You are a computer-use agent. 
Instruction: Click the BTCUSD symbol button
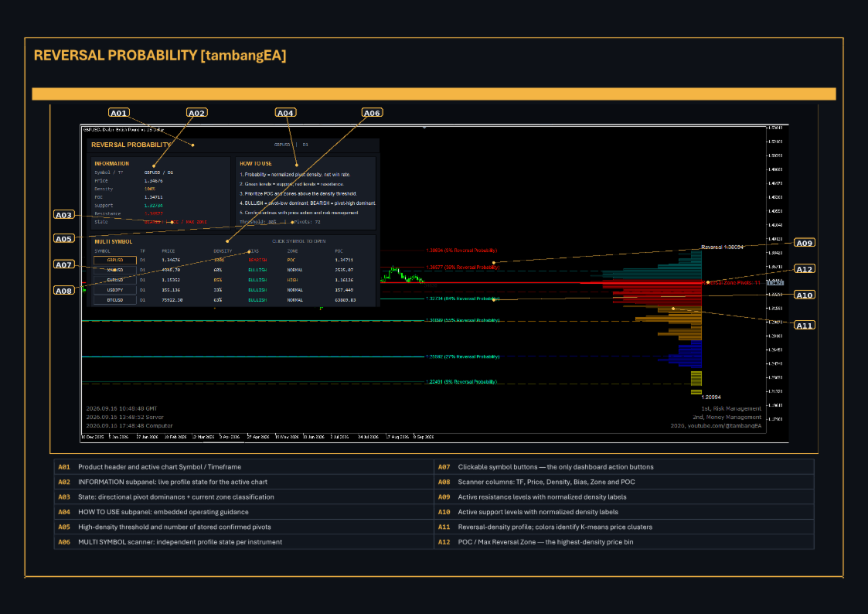tap(115, 299)
